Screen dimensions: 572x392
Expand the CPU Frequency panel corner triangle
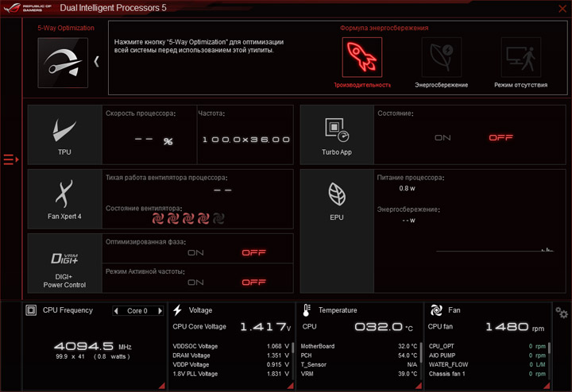[x=161, y=386]
